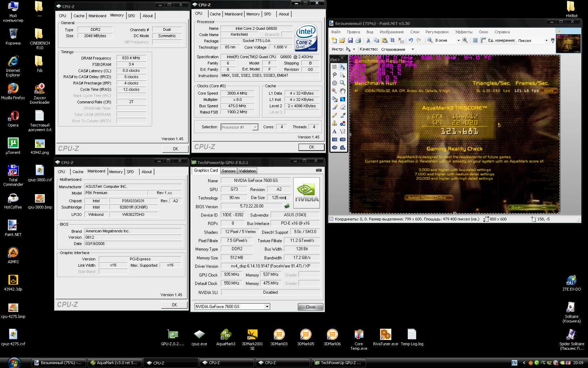Select the Pan hand tool
The image size is (588, 368).
[x=343, y=91]
